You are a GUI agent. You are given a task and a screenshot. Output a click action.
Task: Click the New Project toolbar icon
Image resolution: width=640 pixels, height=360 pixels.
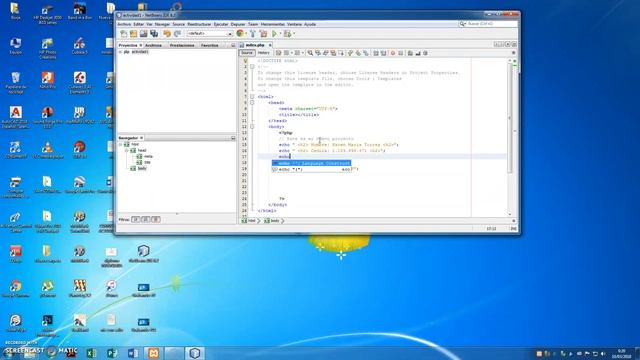point(133,34)
